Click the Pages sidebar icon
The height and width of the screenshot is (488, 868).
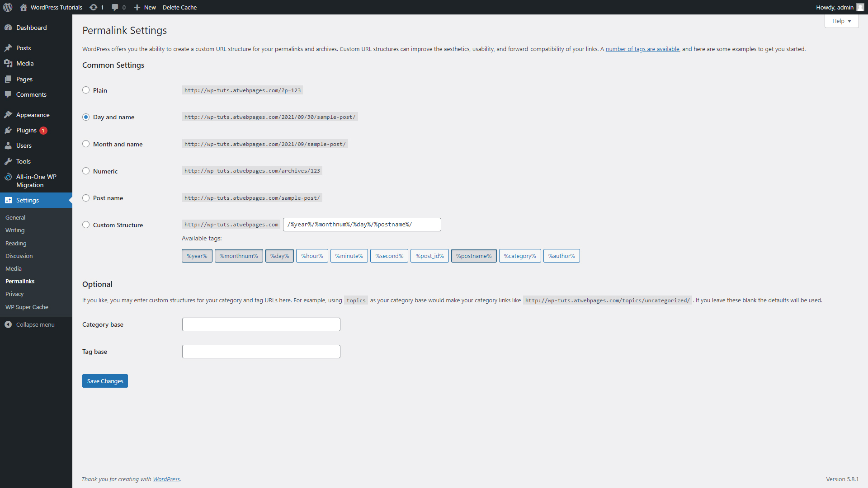[x=8, y=79]
